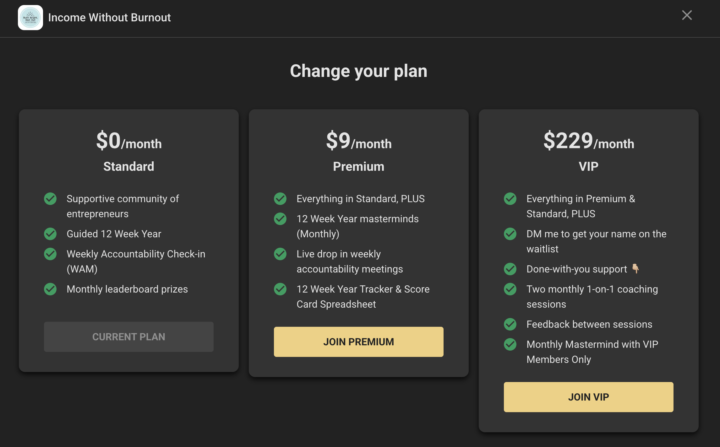Click the Join VIP button
This screenshot has width=720, height=447.
click(x=588, y=397)
